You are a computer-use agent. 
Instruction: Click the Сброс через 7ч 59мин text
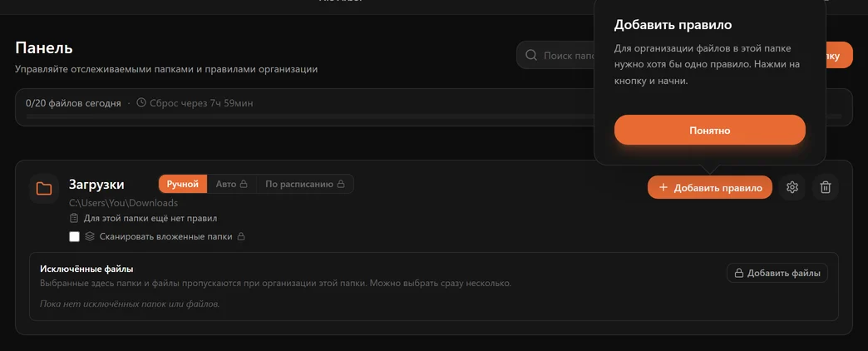[201, 103]
